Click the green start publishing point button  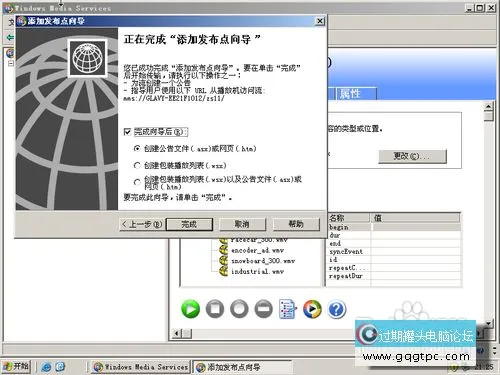tap(190, 309)
